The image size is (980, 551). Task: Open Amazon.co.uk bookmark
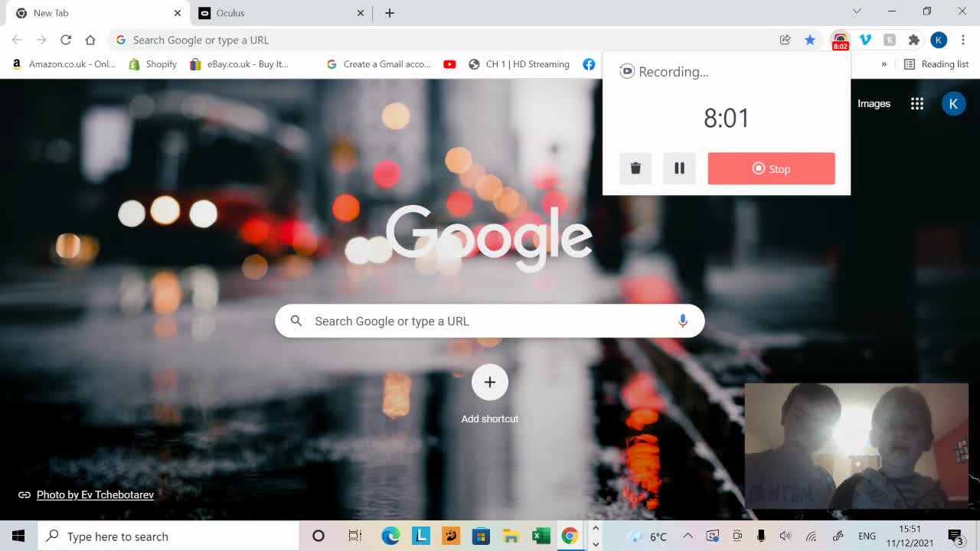tap(64, 64)
